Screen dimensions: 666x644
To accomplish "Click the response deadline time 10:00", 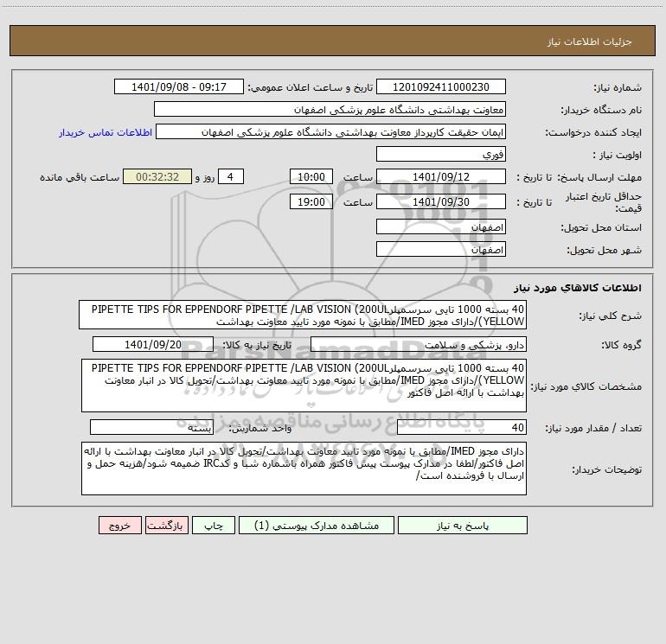I will pyautogui.click(x=311, y=177).
